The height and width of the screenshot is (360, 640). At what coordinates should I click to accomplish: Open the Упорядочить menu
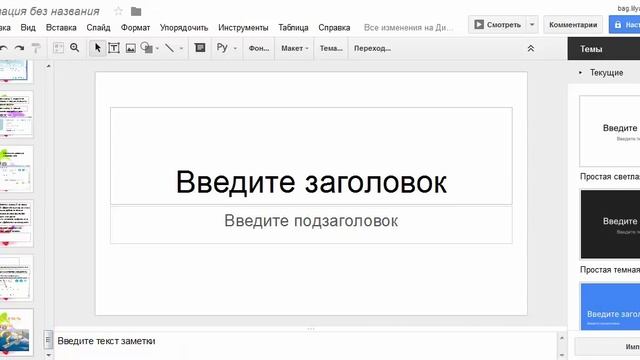pyautogui.click(x=184, y=27)
